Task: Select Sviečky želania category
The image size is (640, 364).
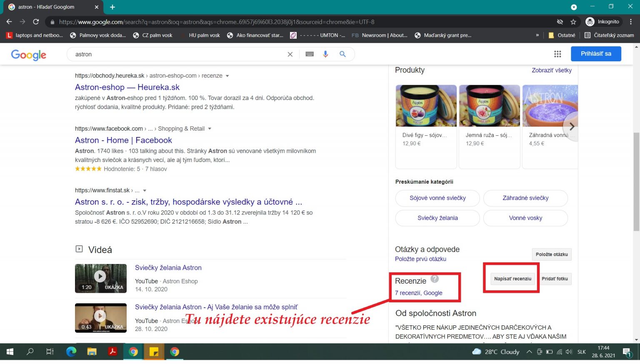Action: click(x=437, y=218)
